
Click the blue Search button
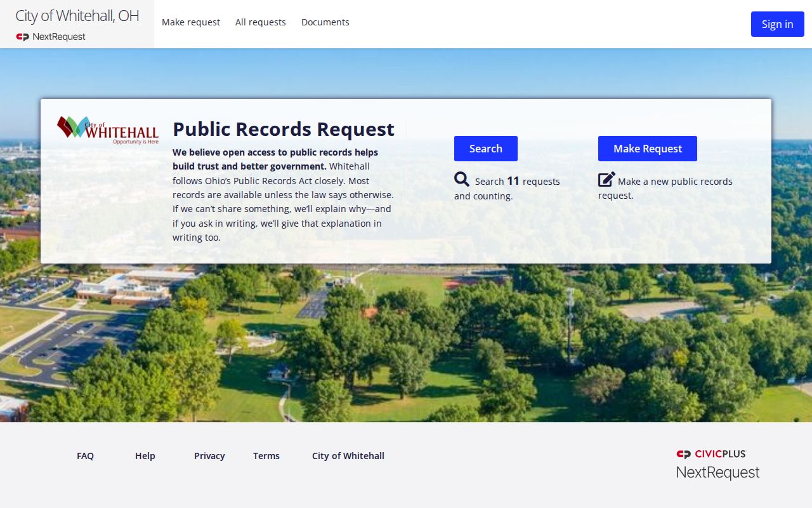486,149
